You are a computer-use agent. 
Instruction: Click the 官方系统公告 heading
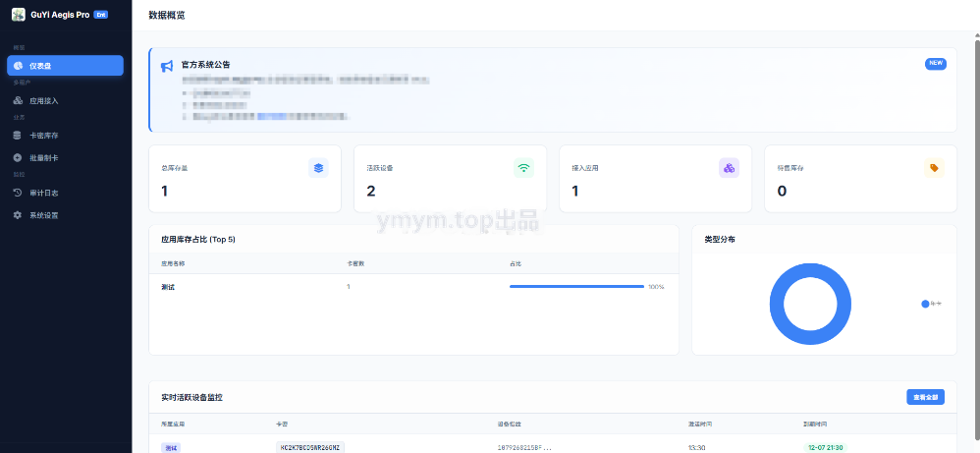(205, 65)
